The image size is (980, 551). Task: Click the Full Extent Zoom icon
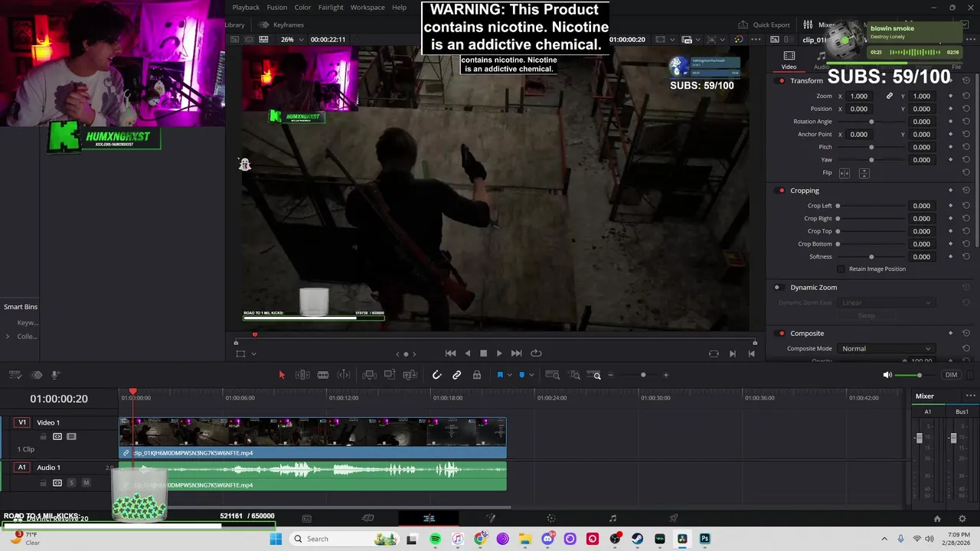click(552, 375)
